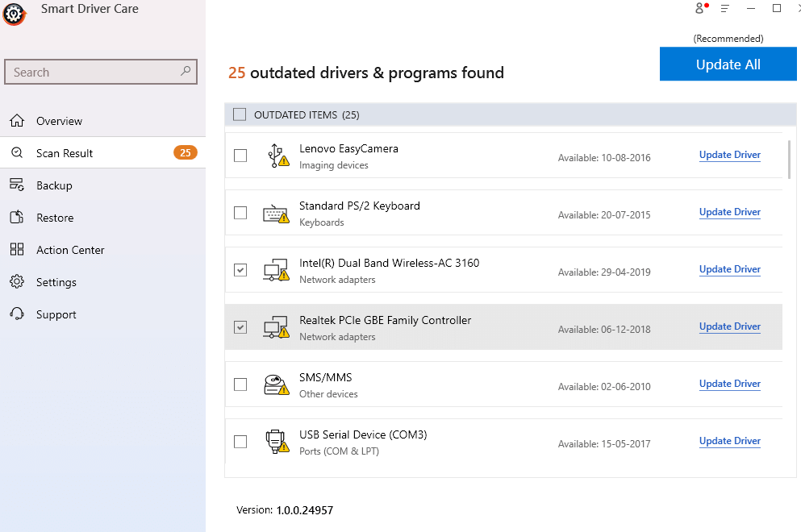The height and width of the screenshot is (532, 801).
Task: Click the Scan Result magnifier icon
Action: tap(17, 152)
